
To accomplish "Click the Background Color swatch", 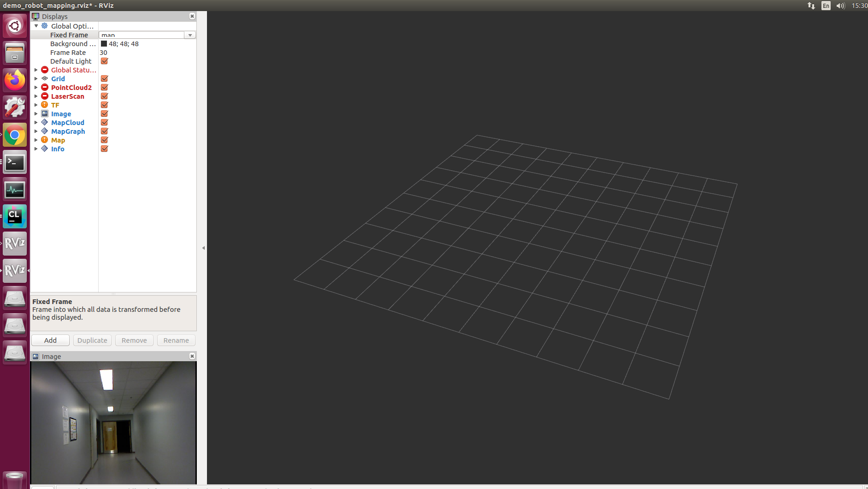I will [x=103, y=43].
